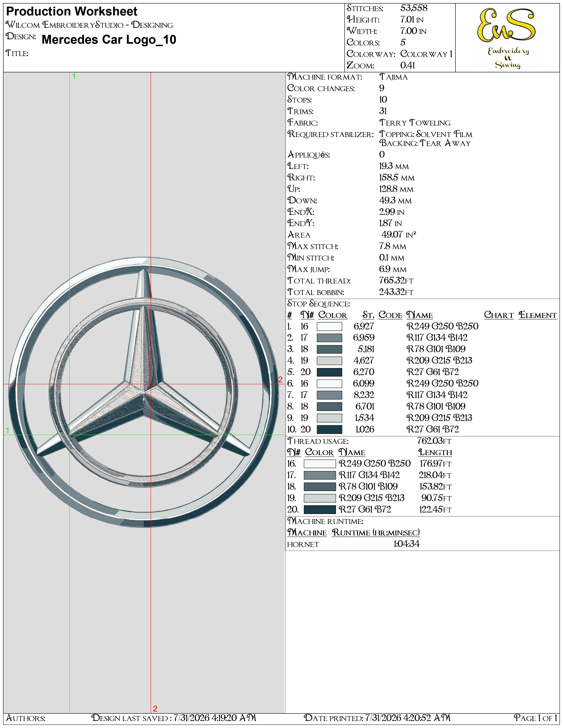Click the "St." column header

pyautogui.click(x=368, y=315)
